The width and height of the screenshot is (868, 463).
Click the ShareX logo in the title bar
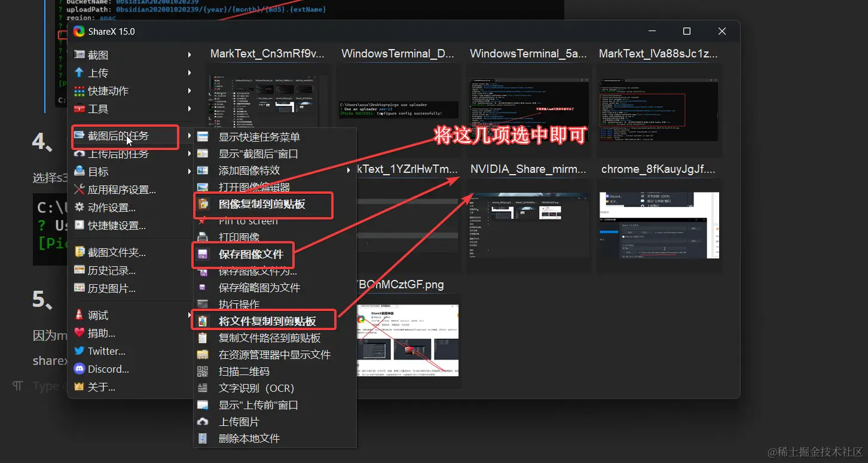(79, 32)
